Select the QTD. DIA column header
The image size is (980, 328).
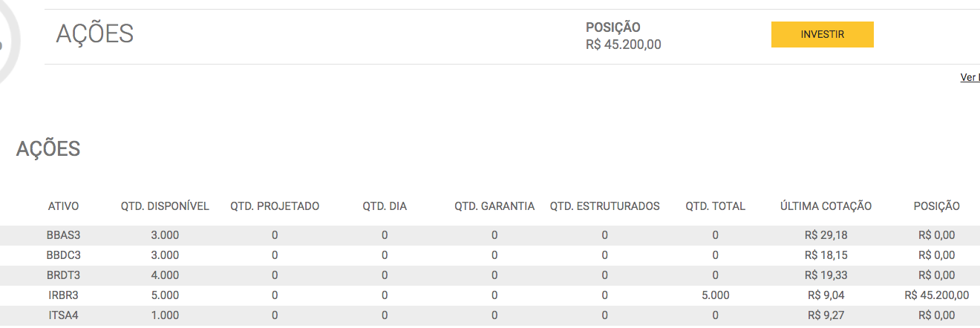click(385, 206)
